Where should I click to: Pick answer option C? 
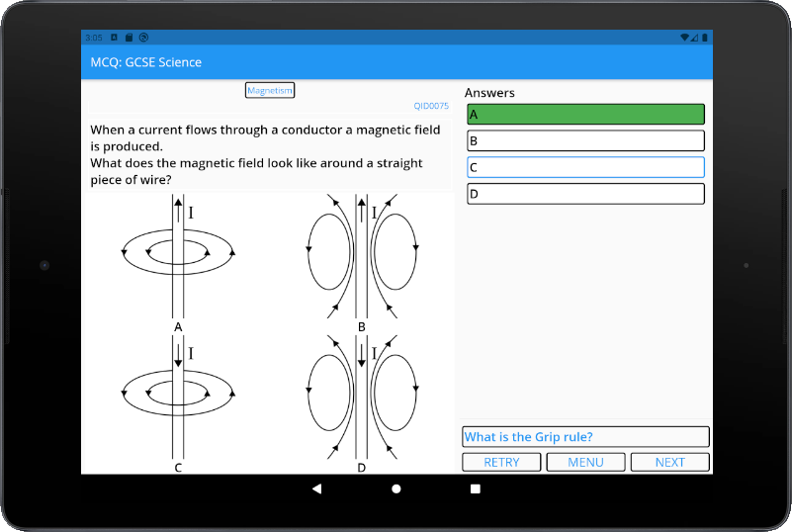tap(585, 167)
